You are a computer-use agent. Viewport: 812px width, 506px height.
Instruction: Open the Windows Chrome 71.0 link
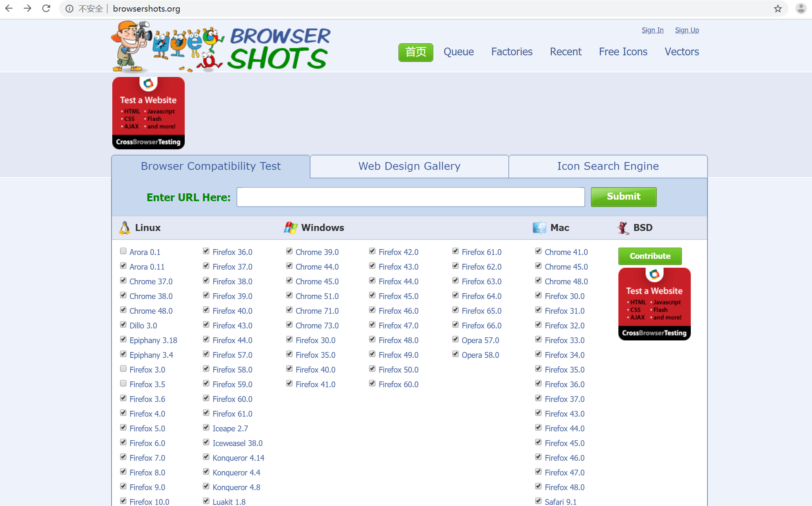coord(317,311)
